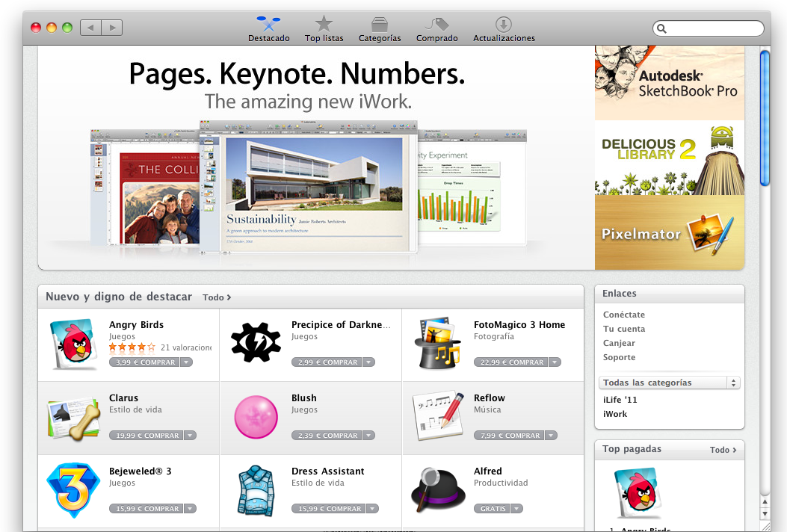Screen dimensions: 787x532
Task: Open Canjear link
Action: pyautogui.click(x=619, y=343)
